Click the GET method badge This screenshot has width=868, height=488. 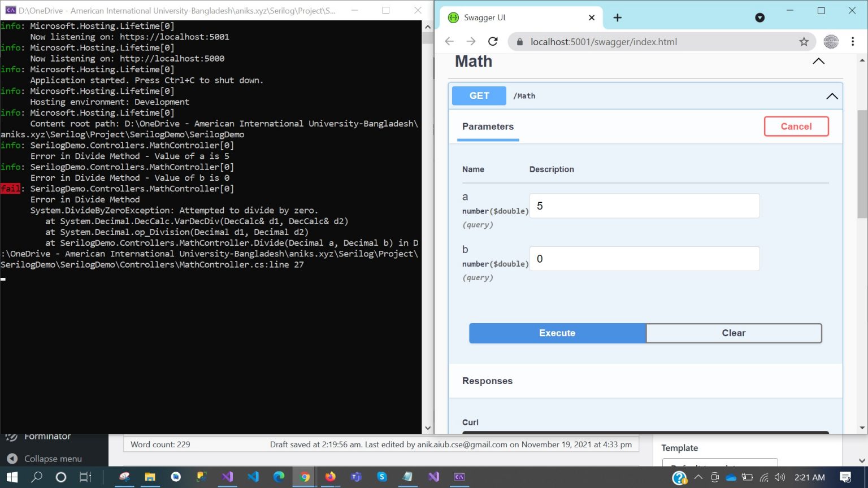[478, 95]
